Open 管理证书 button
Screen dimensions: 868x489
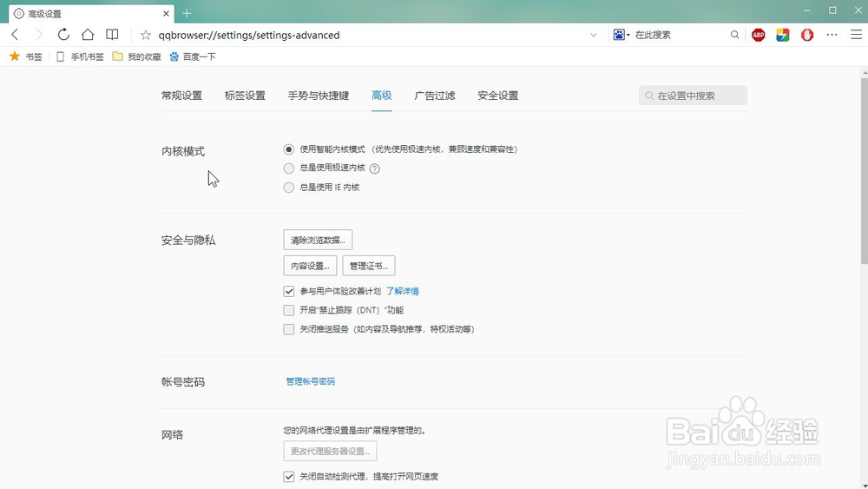[x=369, y=265]
